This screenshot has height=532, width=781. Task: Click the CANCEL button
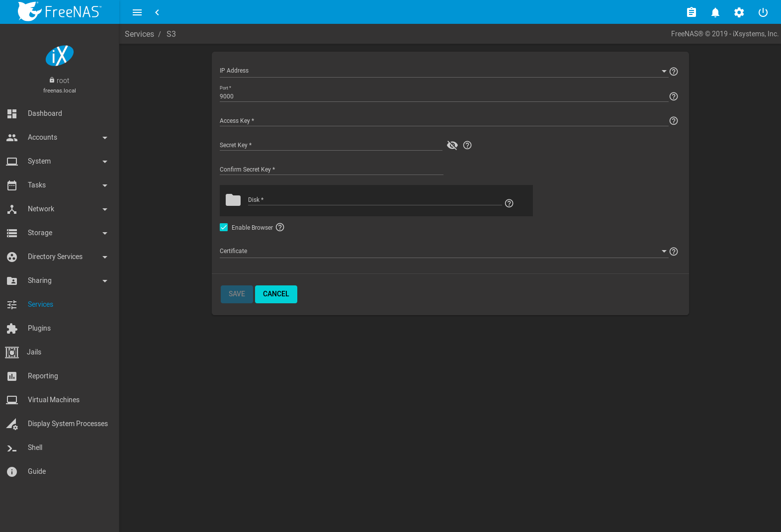point(276,294)
